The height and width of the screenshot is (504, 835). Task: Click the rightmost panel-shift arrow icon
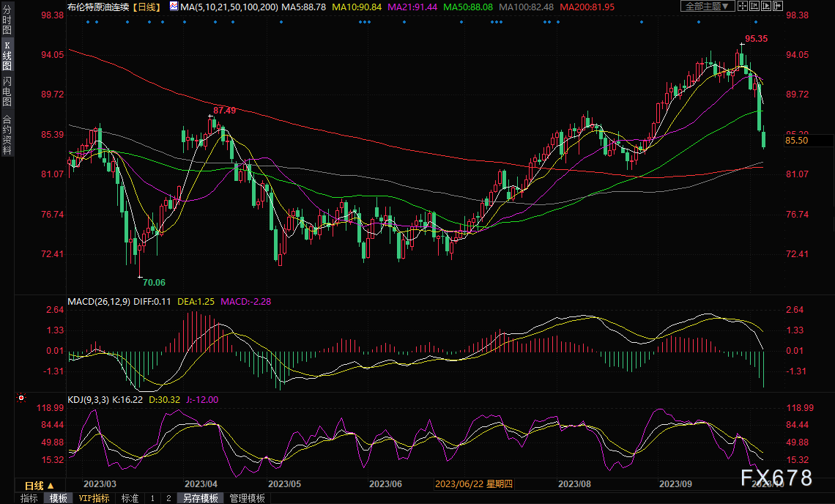point(777,7)
